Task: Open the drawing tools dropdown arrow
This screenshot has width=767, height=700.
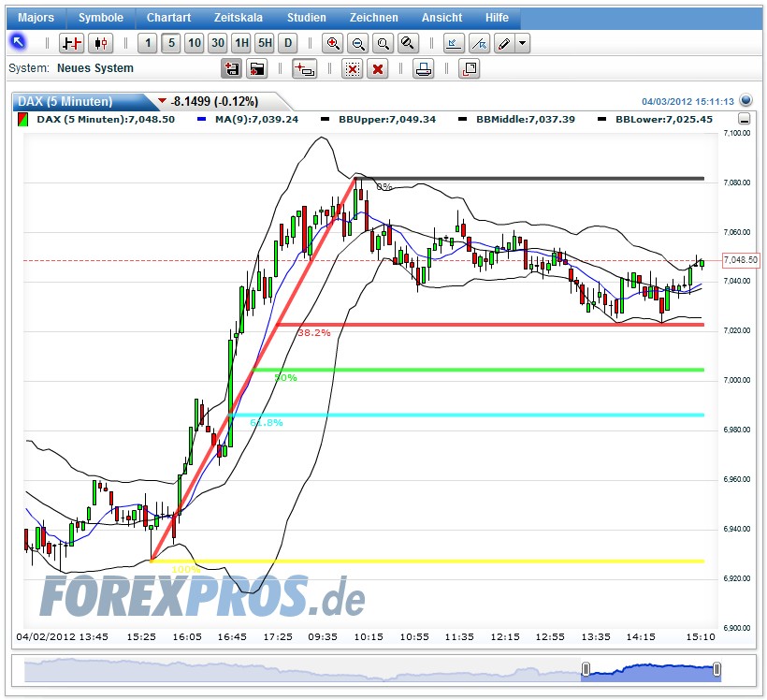Action: click(x=523, y=43)
